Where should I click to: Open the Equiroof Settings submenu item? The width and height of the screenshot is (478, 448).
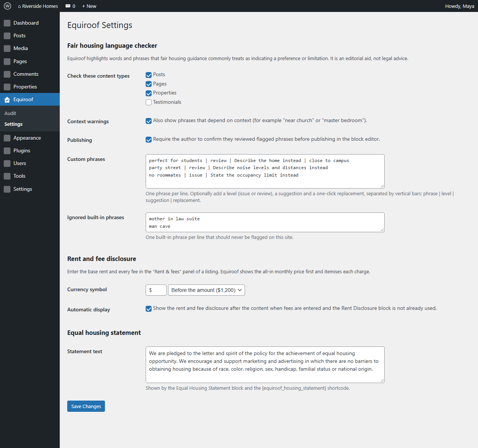click(x=30, y=124)
